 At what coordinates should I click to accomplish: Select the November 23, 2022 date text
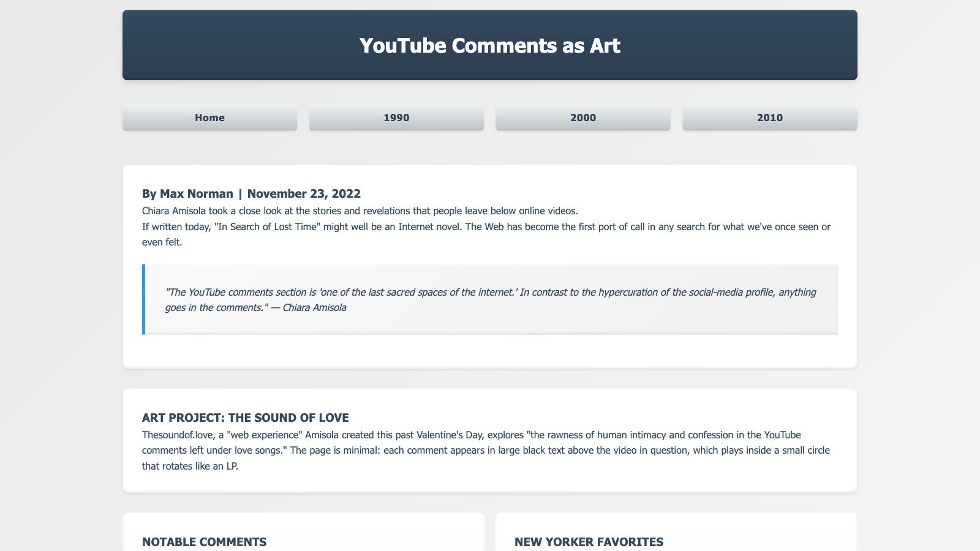coord(304,193)
